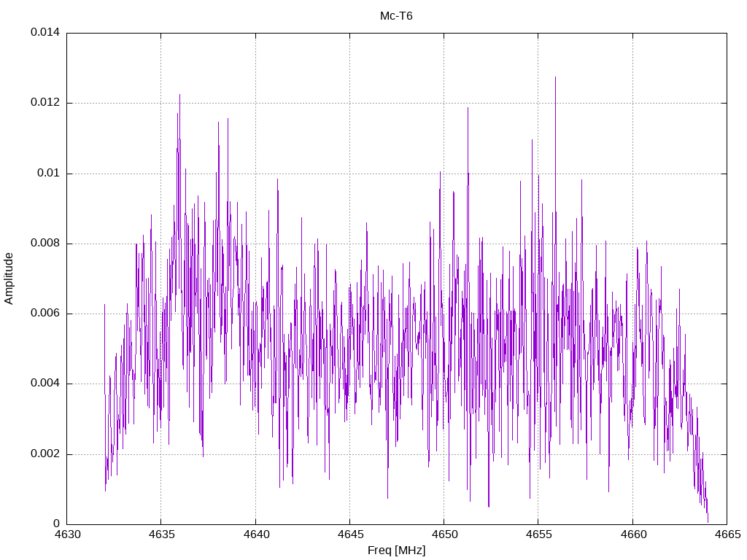Viewport: 747px width, 560px height.
Task: Click the Amplitude axis label
Action: pyautogui.click(x=9, y=279)
